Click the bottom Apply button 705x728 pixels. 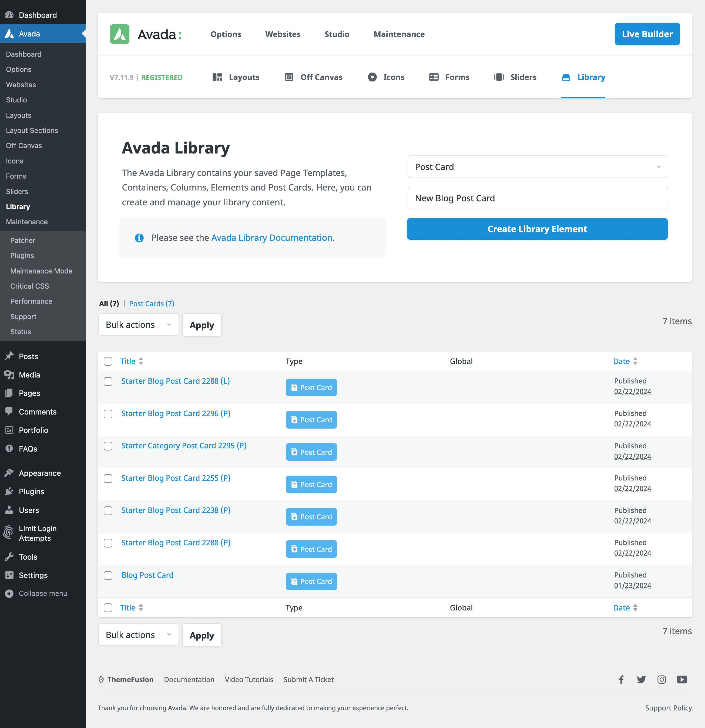202,635
